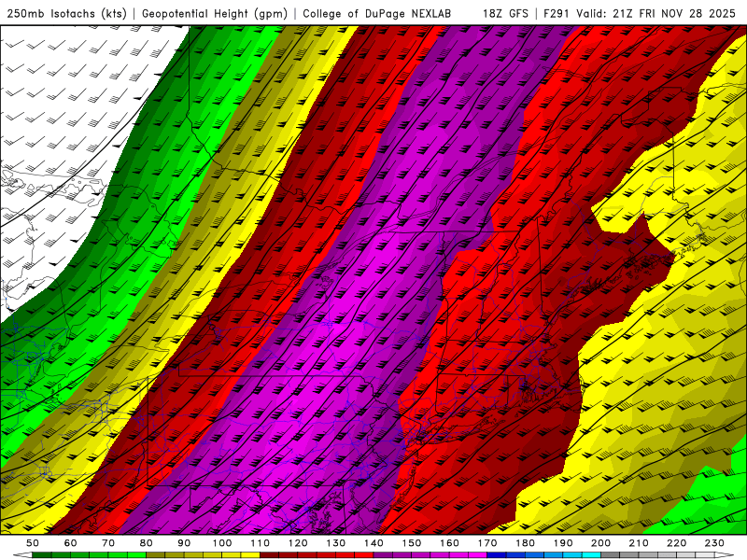Click the dark maroon swatch right of 110
The image size is (747, 560).
pyautogui.click(x=269, y=554)
